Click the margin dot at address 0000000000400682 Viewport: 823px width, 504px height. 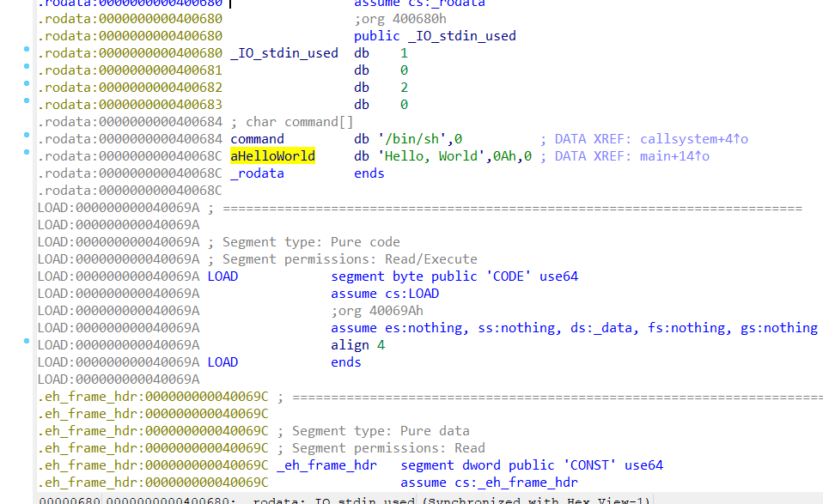point(27,84)
